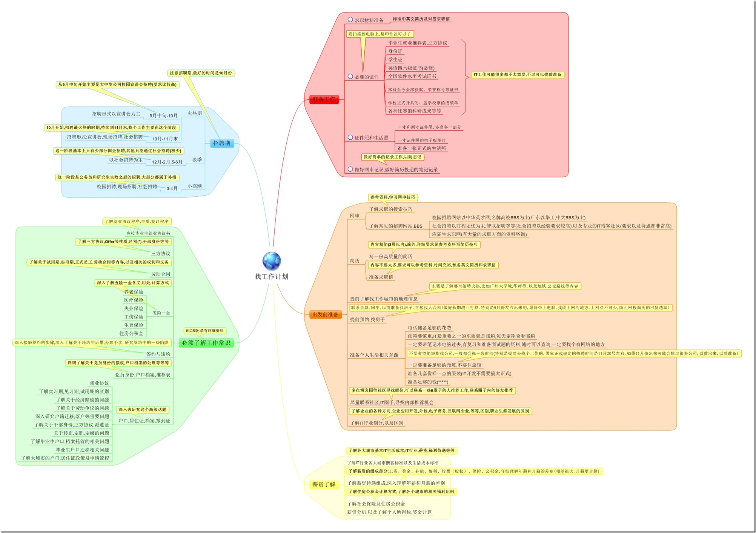Select the green 必须了解工作常识 node

(206, 343)
